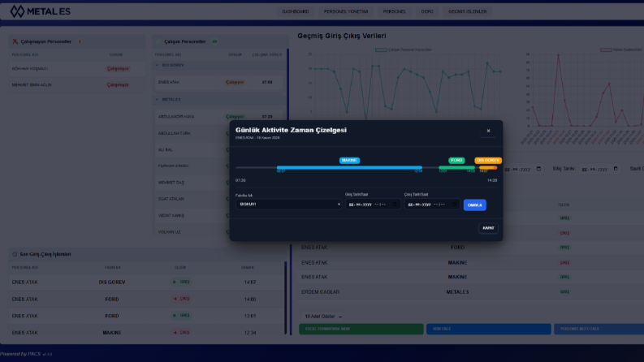Select ERDEM CAGLAR row in history table
The width and height of the screenshot is (644, 362).
pyautogui.click(x=471, y=292)
